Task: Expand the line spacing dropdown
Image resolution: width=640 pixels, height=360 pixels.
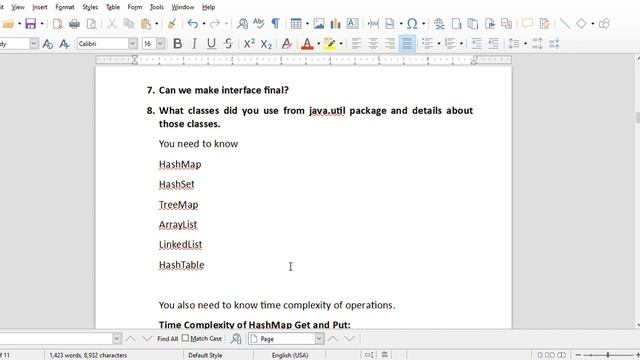Action: tap(525, 43)
